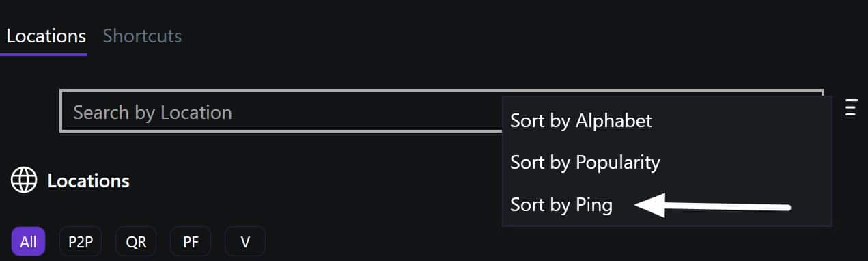Switch to the Shortcuts tab
Viewport: 868px width, 261px height.
(x=142, y=36)
